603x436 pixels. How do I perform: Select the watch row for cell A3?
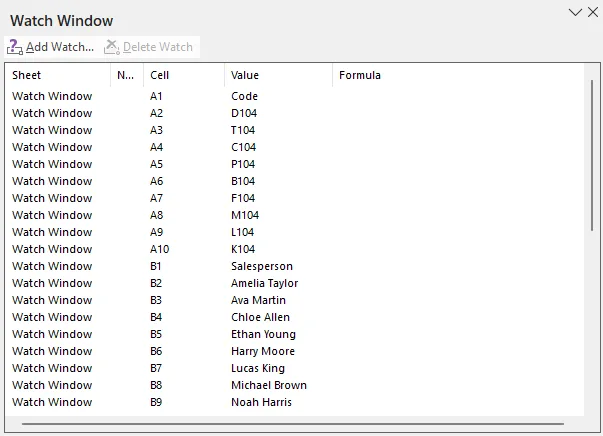294,130
